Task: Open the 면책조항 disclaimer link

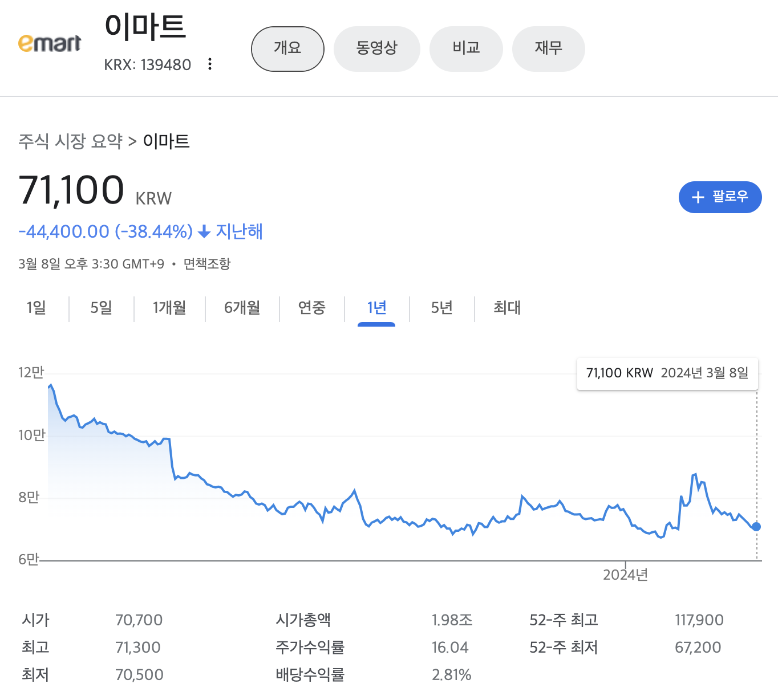Action: click(x=207, y=264)
